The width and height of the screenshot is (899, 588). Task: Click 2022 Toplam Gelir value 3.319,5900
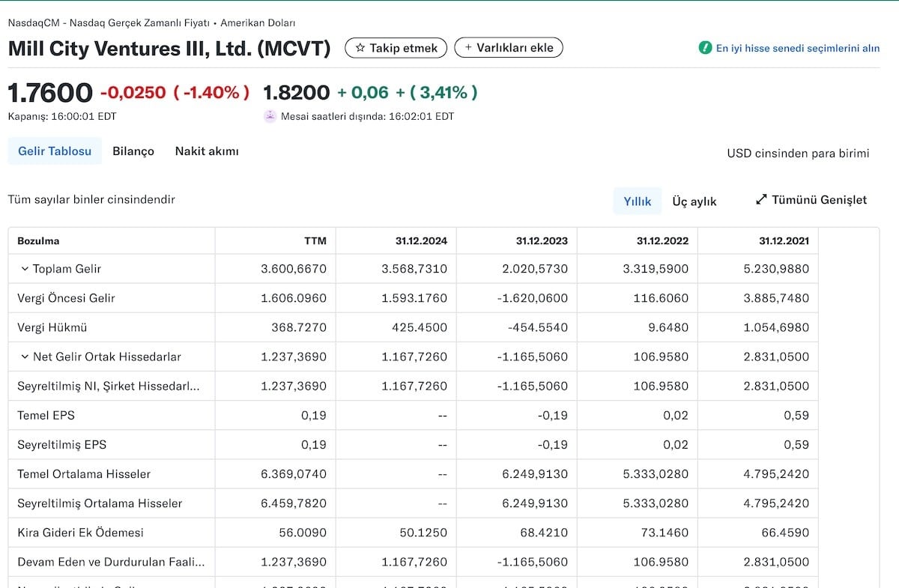click(656, 269)
